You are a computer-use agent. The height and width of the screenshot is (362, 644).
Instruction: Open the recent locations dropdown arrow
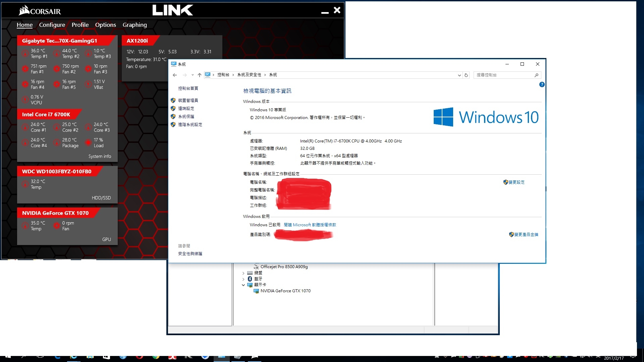pos(193,75)
